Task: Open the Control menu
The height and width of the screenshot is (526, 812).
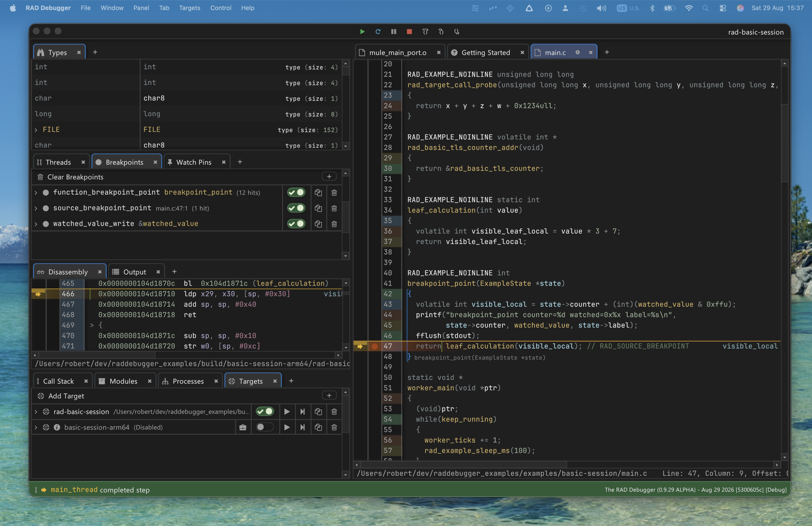Action: (220, 8)
